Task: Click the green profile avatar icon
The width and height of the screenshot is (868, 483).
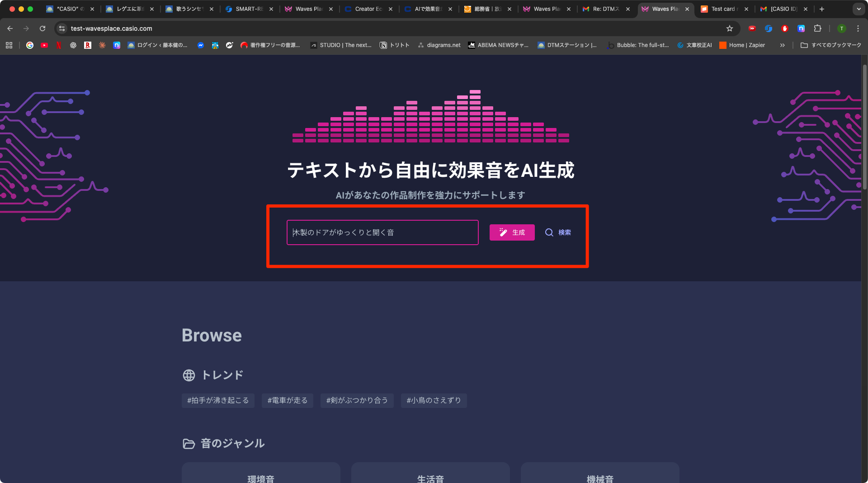Action: 841,28
